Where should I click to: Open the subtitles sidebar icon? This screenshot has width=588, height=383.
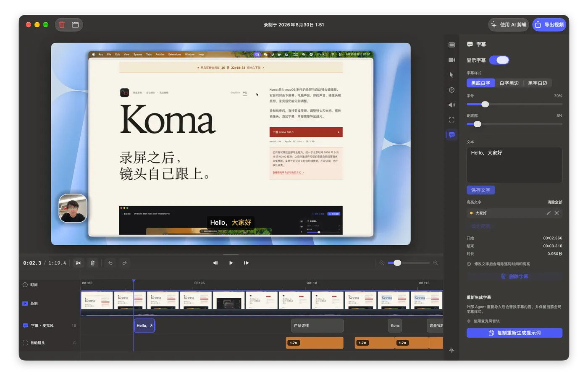[451, 135]
